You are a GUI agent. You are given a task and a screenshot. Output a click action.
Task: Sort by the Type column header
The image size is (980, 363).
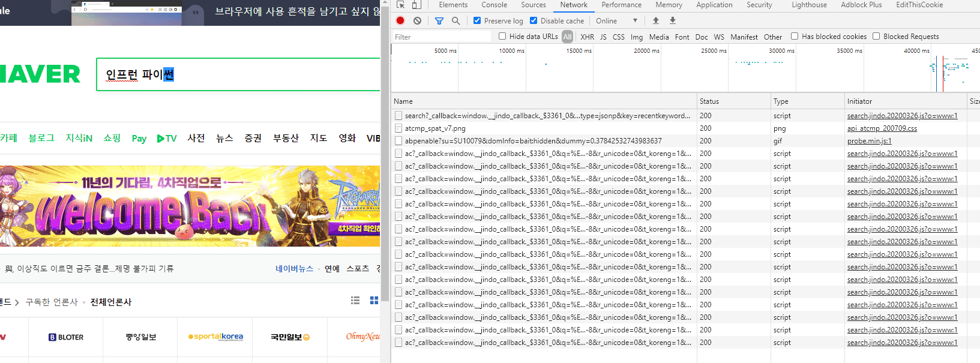click(808, 101)
